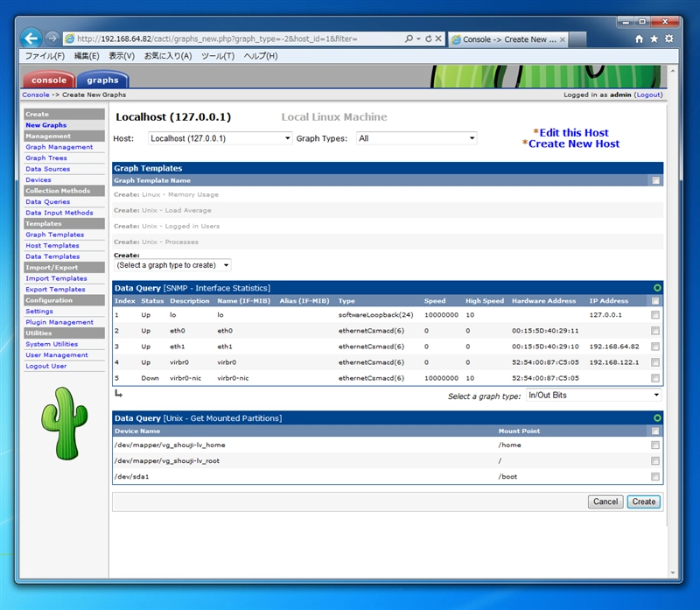Check the root / partition checkbox
This screenshot has width=700, height=610.
pyautogui.click(x=655, y=461)
